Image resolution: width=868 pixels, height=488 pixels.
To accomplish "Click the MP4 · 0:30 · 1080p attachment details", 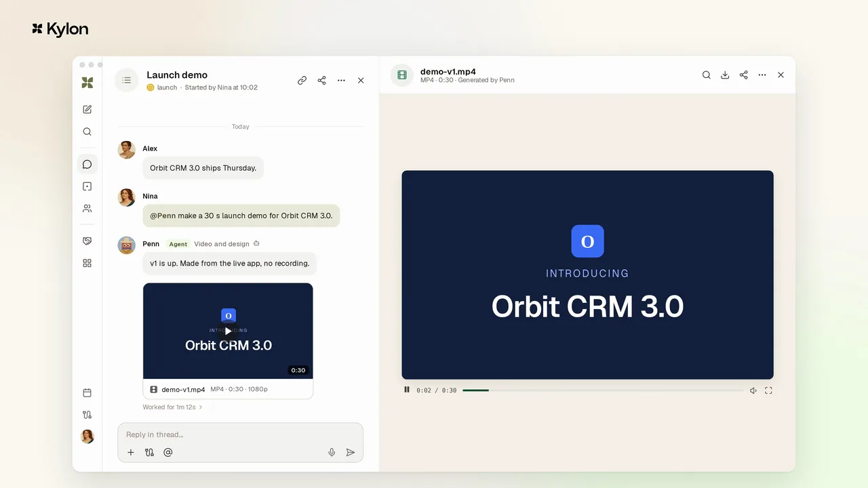I will coord(239,390).
